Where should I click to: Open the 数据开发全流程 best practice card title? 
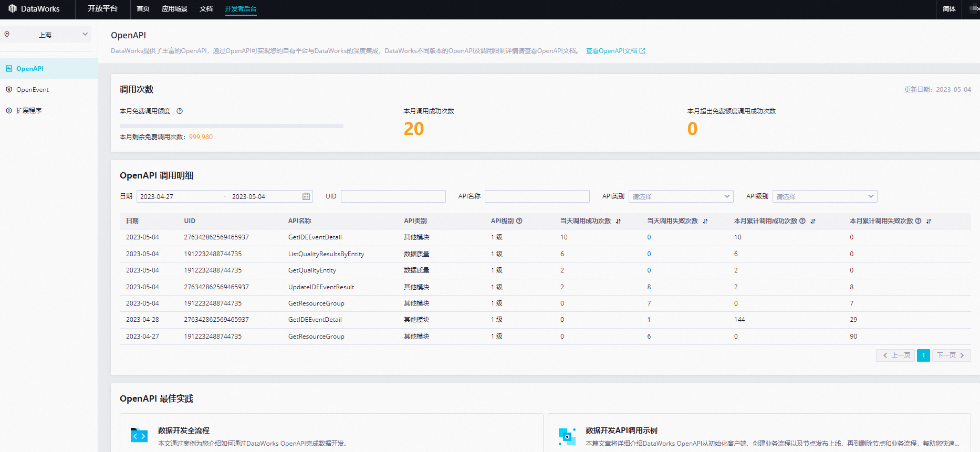click(x=184, y=430)
